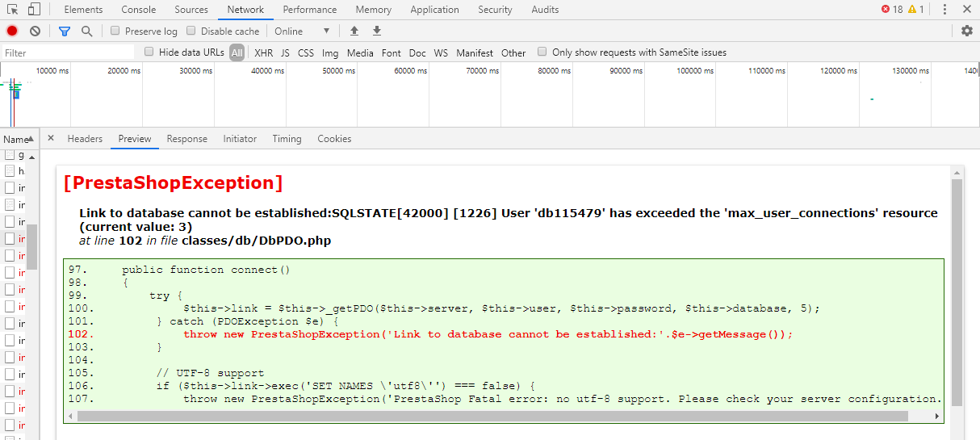
Task: Filter requests by WS type
Action: (x=441, y=52)
